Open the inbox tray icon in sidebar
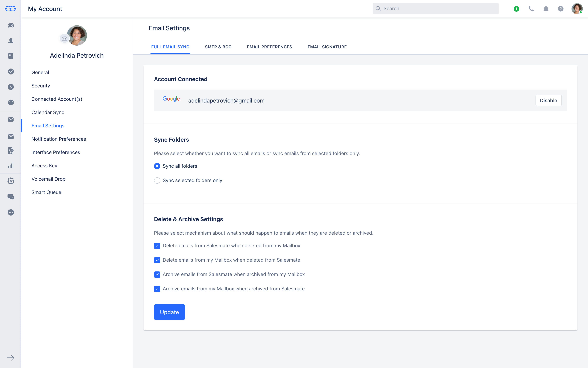Screen dimensions: 588x368 coord(11,137)
